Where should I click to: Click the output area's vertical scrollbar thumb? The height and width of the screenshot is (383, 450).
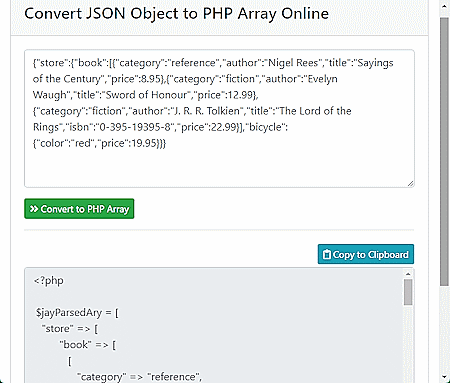tap(408, 292)
